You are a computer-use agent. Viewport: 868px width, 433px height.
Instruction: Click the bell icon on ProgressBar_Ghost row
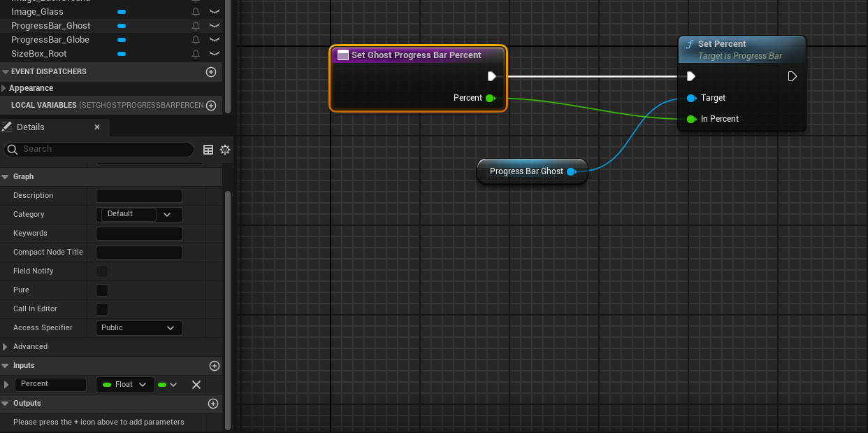pyautogui.click(x=196, y=26)
